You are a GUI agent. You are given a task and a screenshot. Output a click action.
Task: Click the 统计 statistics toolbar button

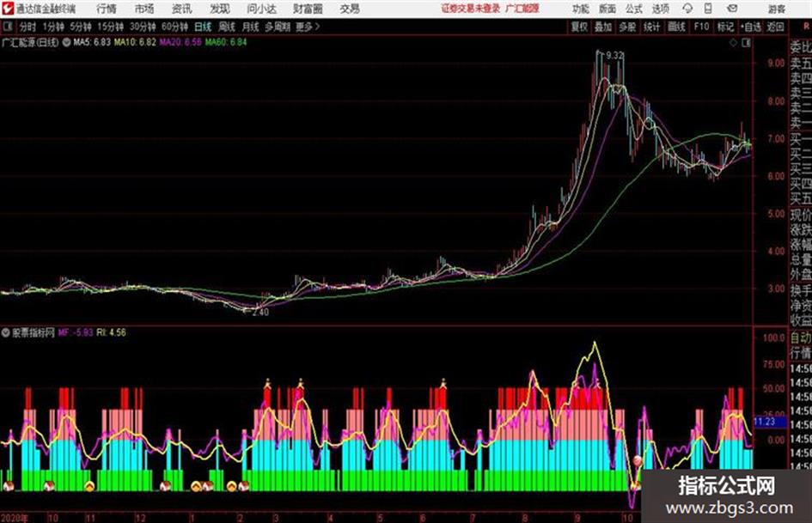tap(652, 27)
